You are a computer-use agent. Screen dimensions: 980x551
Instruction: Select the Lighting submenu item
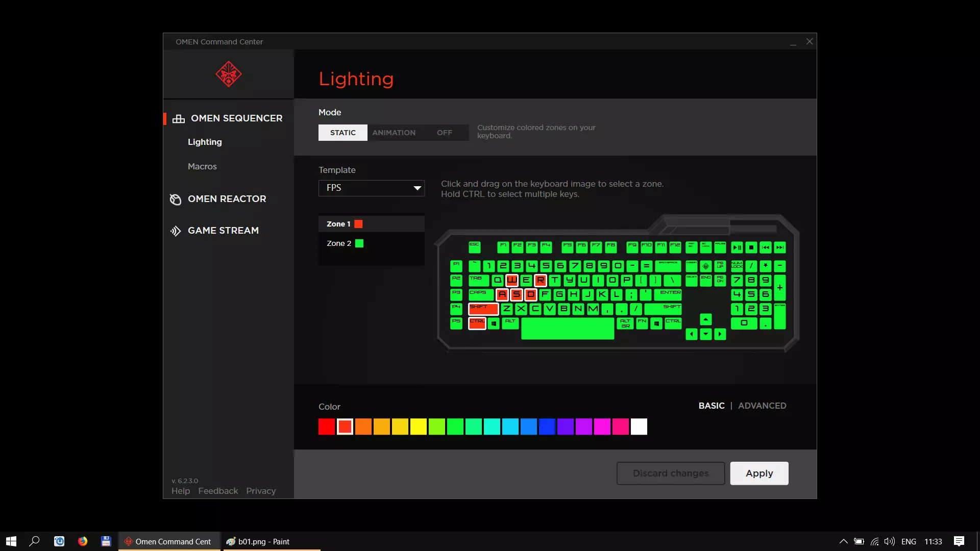205,142
